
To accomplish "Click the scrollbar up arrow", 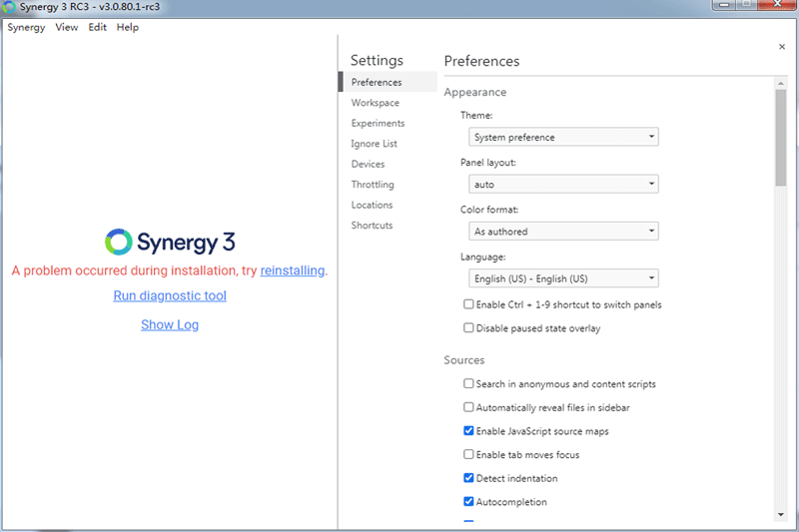I will (781, 83).
